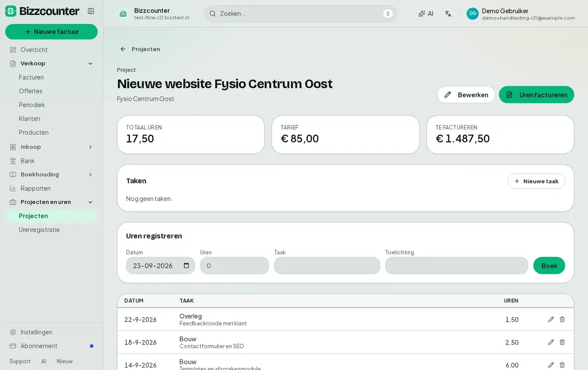Click the Taak input field
Screen dimensions: 588x370
coord(327,266)
